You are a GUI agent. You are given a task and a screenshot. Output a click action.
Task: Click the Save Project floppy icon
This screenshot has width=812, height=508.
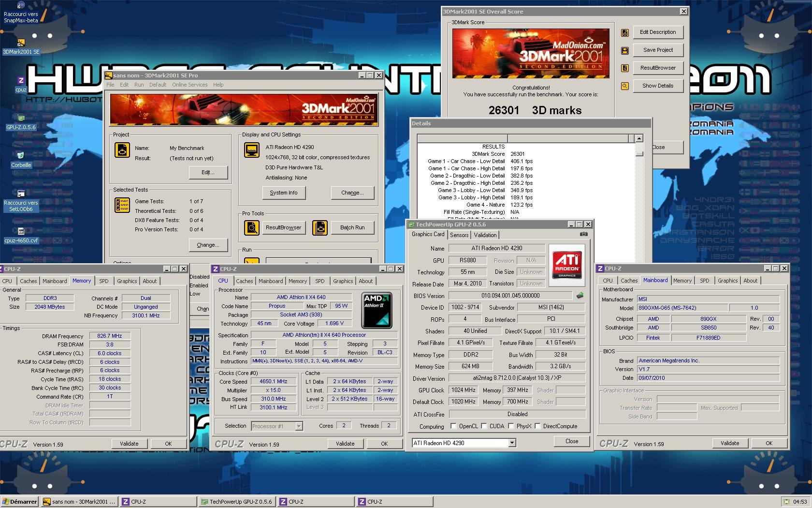point(625,50)
